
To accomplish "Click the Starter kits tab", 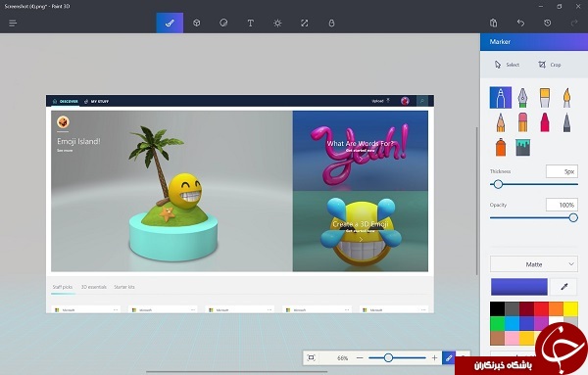I will pos(124,287).
